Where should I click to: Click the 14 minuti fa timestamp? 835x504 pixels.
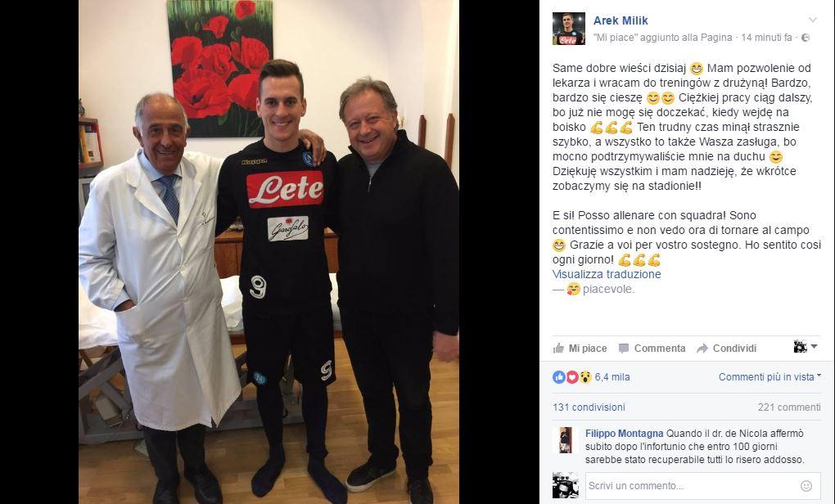[x=766, y=38]
